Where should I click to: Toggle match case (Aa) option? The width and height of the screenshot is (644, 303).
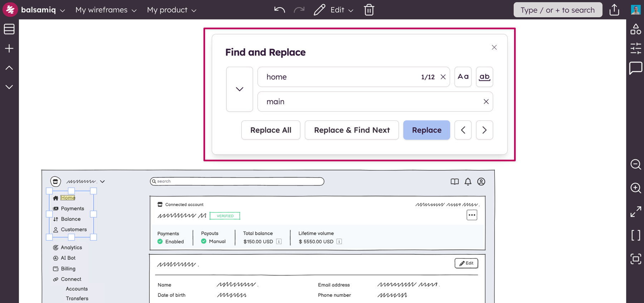(x=463, y=77)
